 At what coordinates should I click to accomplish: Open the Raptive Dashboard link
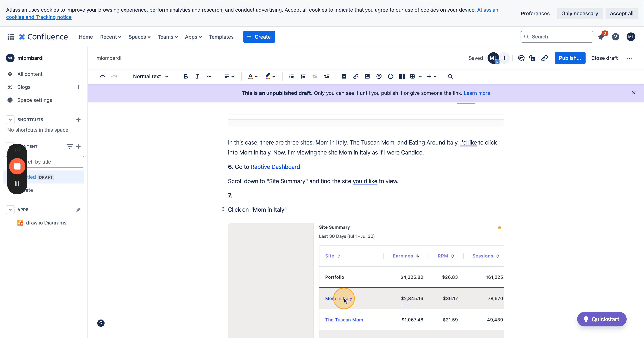(275, 167)
